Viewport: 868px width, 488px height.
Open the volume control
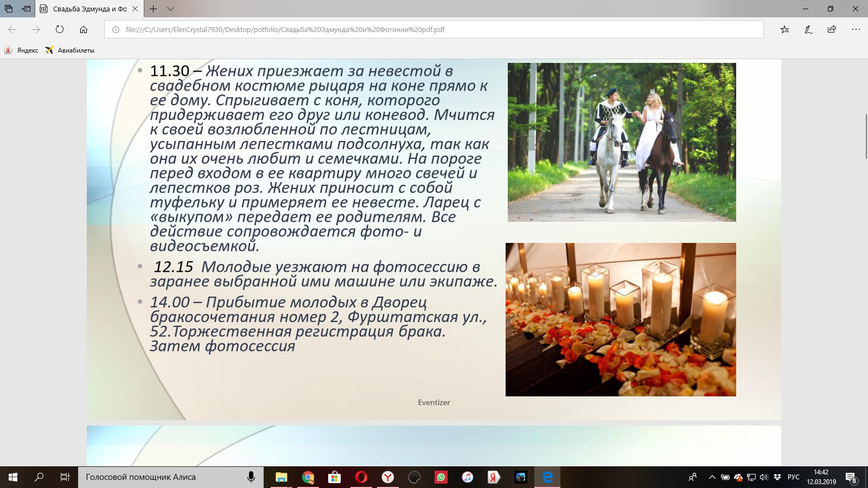coord(764,477)
